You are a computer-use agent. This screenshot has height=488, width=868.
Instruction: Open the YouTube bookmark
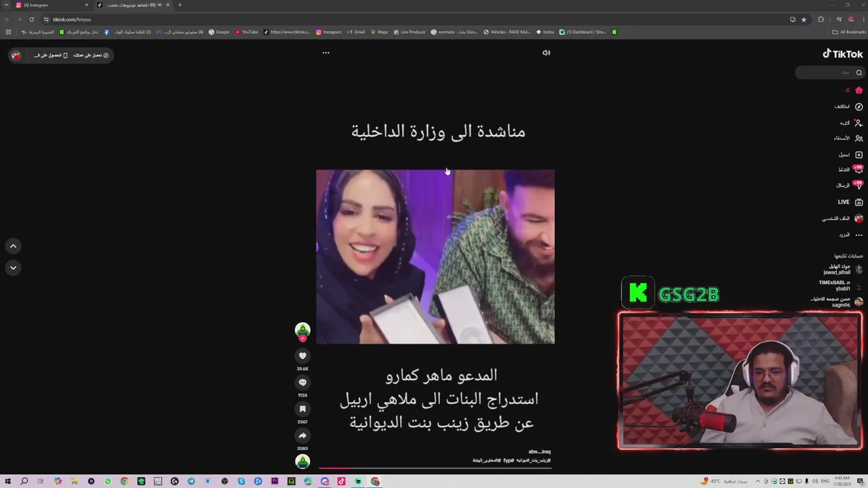coord(246,32)
